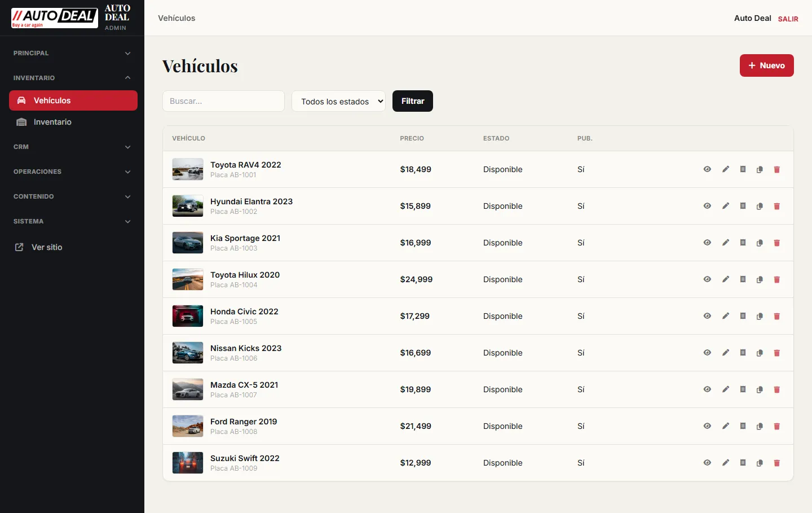Delete the Ford Ranger 2019 with trash icon
812x513 pixels.
(776, 426)
